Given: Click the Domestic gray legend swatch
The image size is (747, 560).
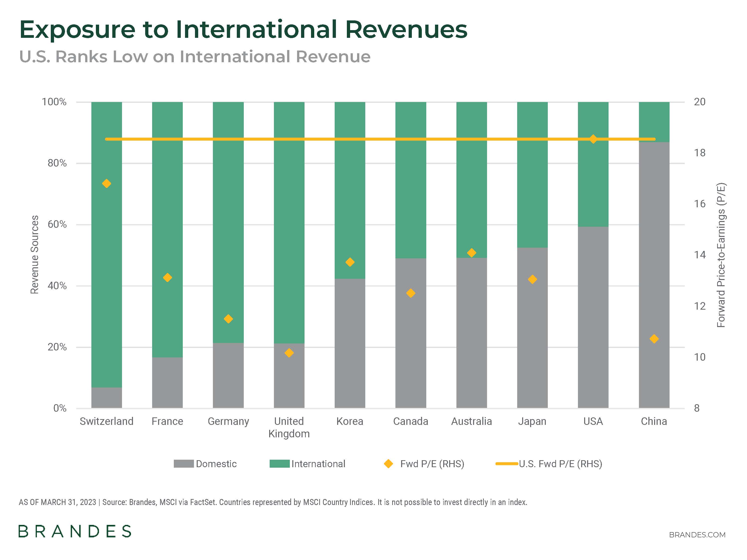Looking at the screenshot, I should click(x=184, y=463).
